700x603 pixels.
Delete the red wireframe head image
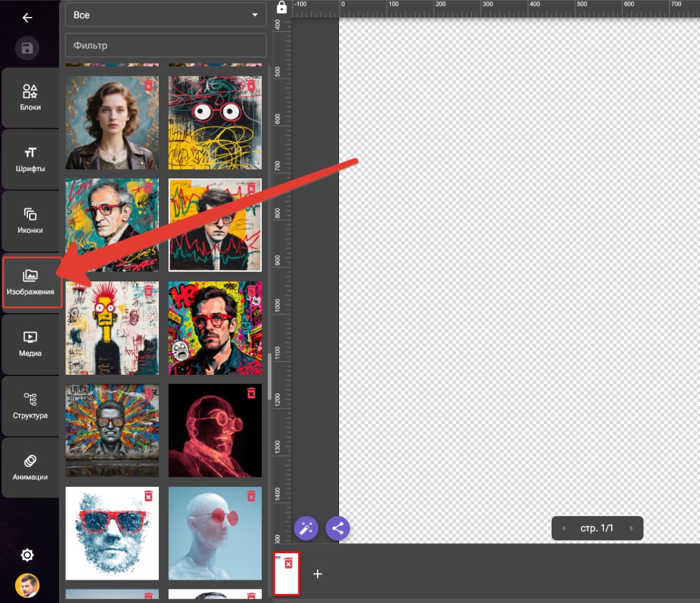[251, 393]
